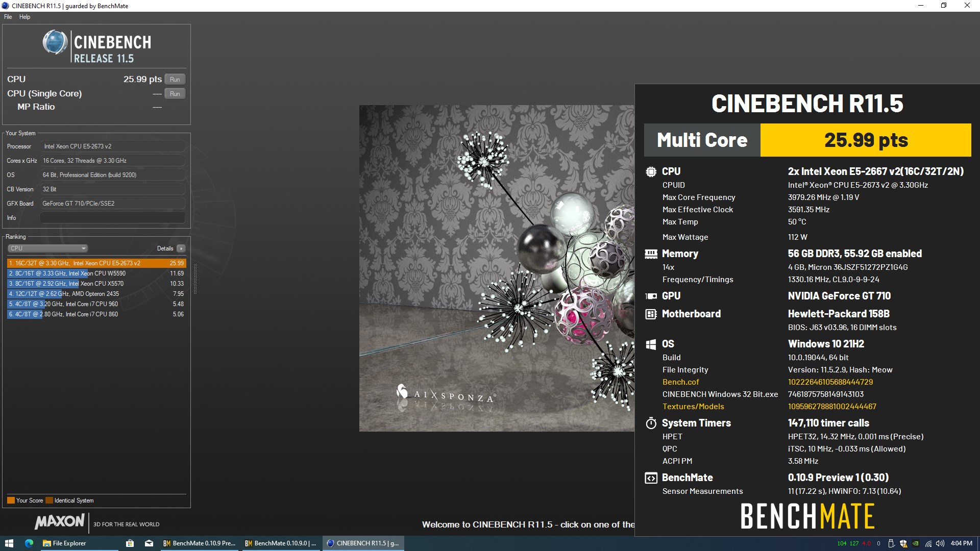The height and width of the screenshot is (551, 980).
Task: Click the System Timers stopwatch icon
Action: (x=651, y=423)
